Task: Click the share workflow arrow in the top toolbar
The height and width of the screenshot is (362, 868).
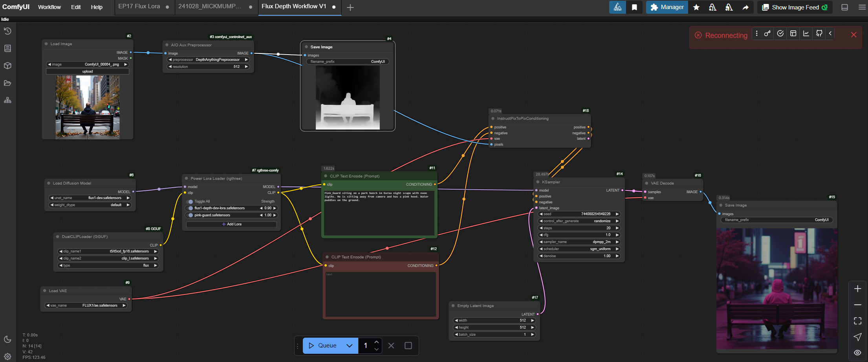Action: pyautogui.click(x=746, y=7)
